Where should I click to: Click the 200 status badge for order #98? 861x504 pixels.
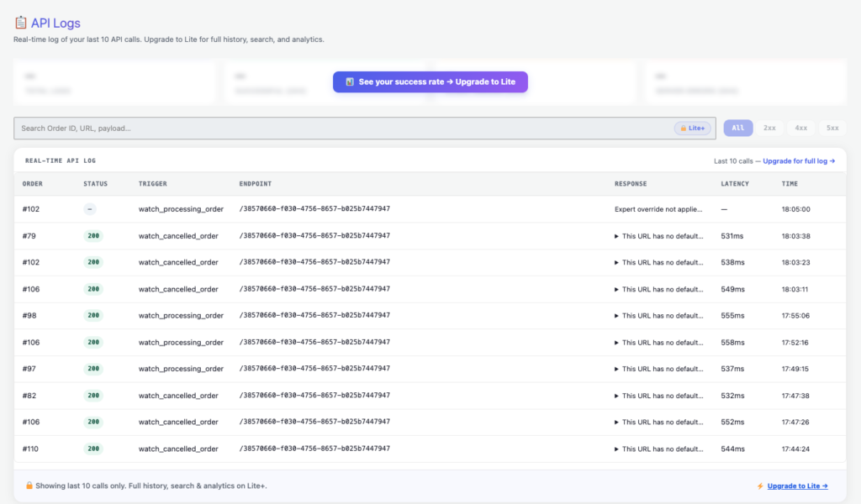[x=93, y=315]
